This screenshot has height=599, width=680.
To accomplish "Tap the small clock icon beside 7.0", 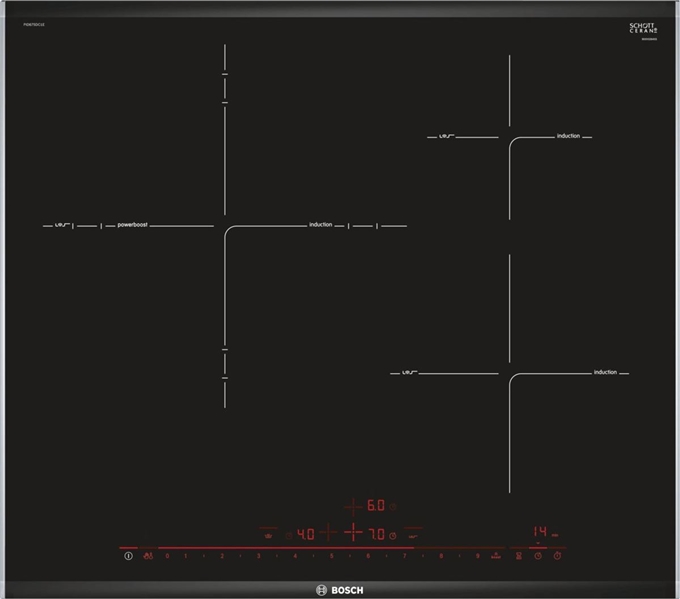I will coord(392,536).
